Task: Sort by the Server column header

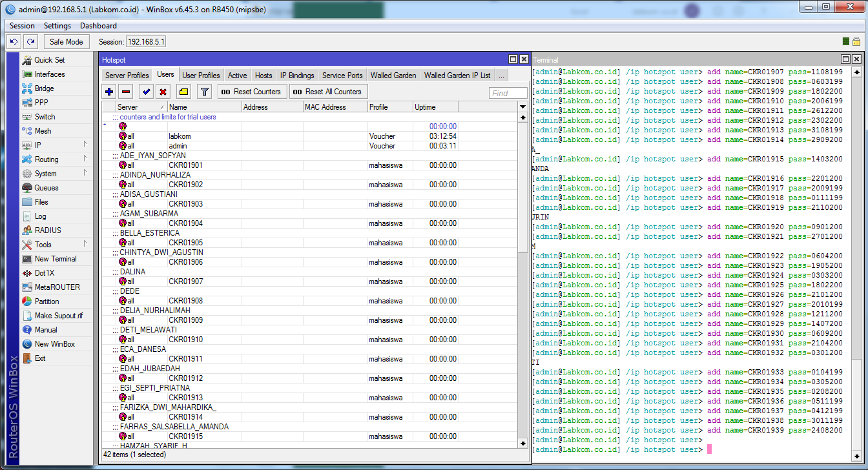Action: tap(141, 107)
